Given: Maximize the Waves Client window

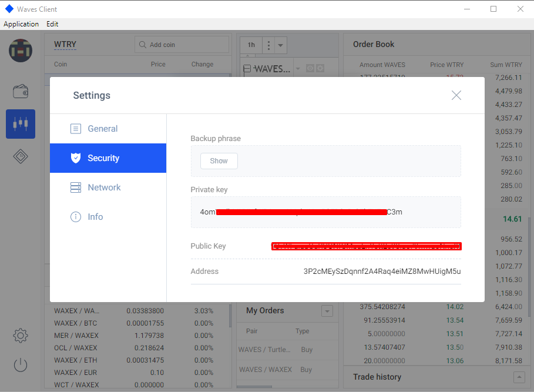Looking at the screenshot, I should click(493, 9).
